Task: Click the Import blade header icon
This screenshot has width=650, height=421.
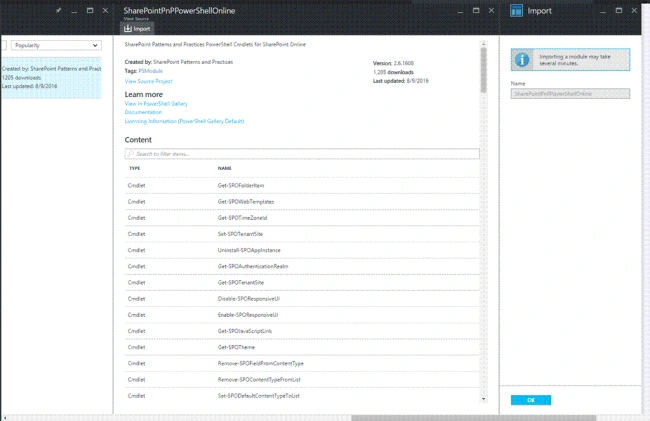Action: click(x=516, y=11)
